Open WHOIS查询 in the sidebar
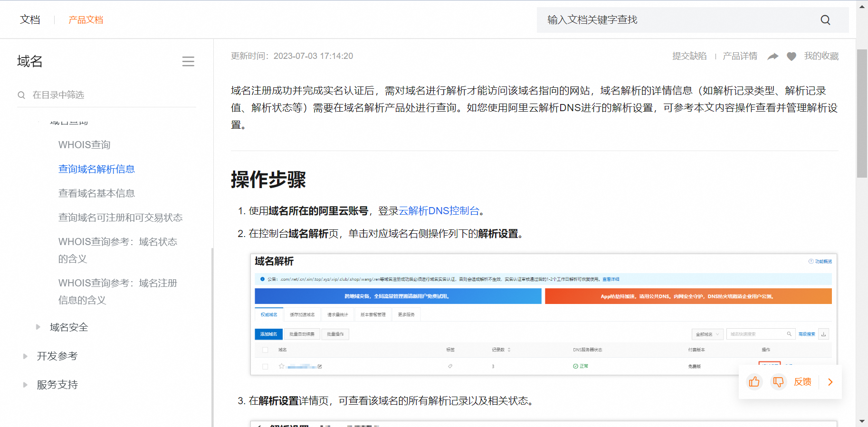The height and width of the screenshot is (427, 868). pyautogui.click(x=85, y=145)
